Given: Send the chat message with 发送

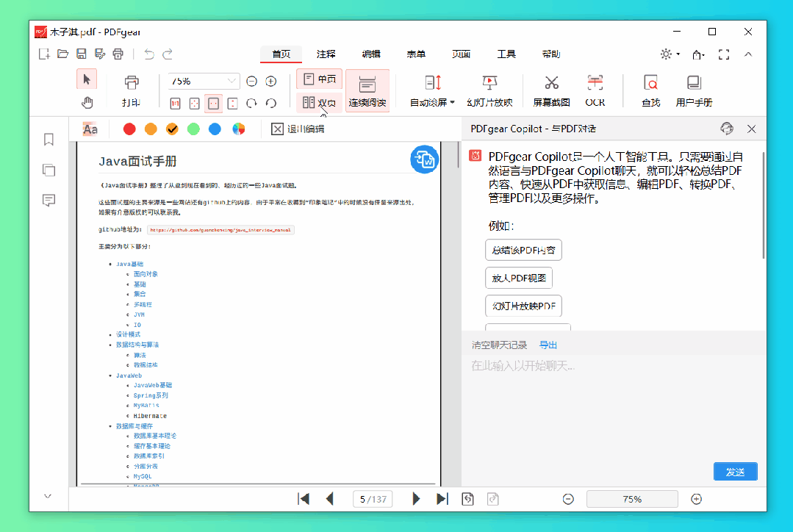Looking at the screenshot, I should coord(736,471).
